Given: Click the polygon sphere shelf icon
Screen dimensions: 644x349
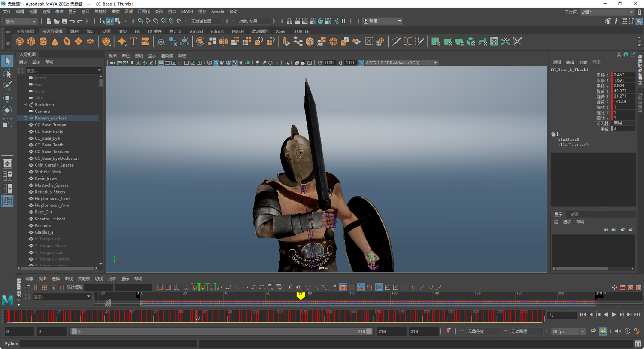Looking at the screenshot, I should click(x=20, y=42).
